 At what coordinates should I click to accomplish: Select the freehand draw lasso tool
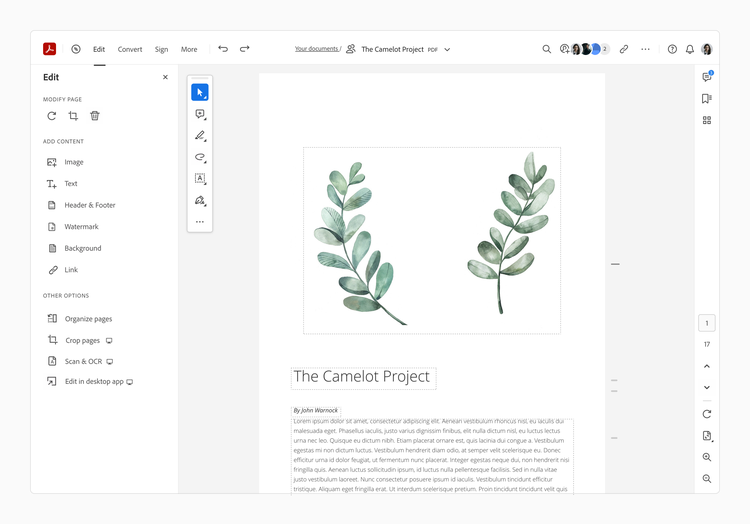[199, 157]
